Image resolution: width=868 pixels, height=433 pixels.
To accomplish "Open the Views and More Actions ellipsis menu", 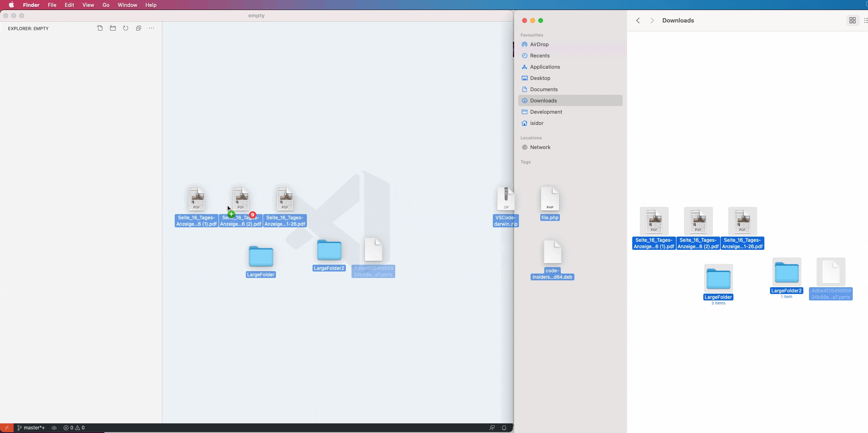I will pyautogui.click(x=151, y=28).
